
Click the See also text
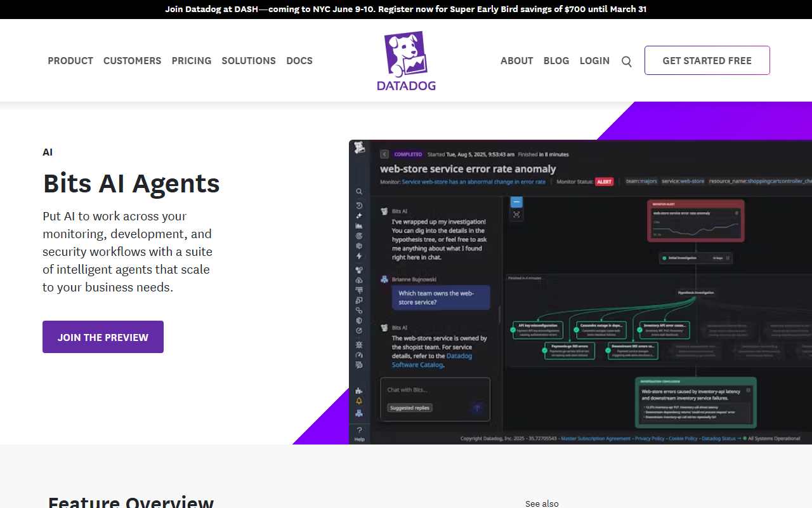(542, 504)
